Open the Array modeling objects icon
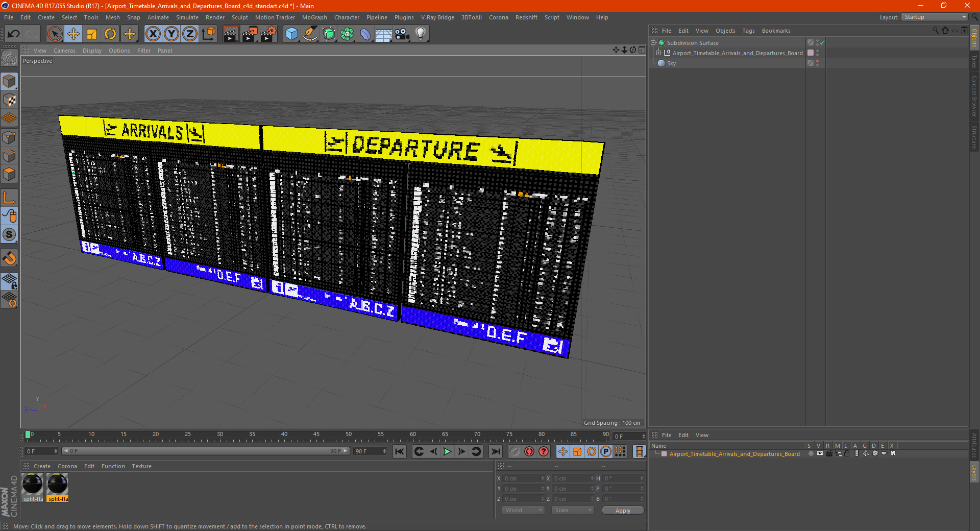This screenshot has width=980, height=531. click(347, 34)
